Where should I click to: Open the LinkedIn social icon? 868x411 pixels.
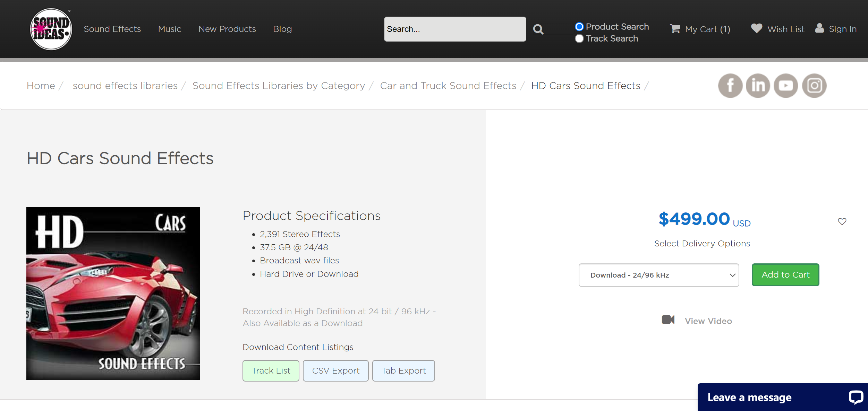click(758, 85)
